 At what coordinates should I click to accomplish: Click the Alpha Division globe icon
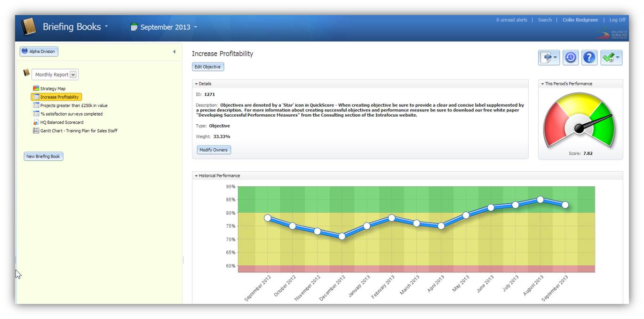click(x=25, y=51)
